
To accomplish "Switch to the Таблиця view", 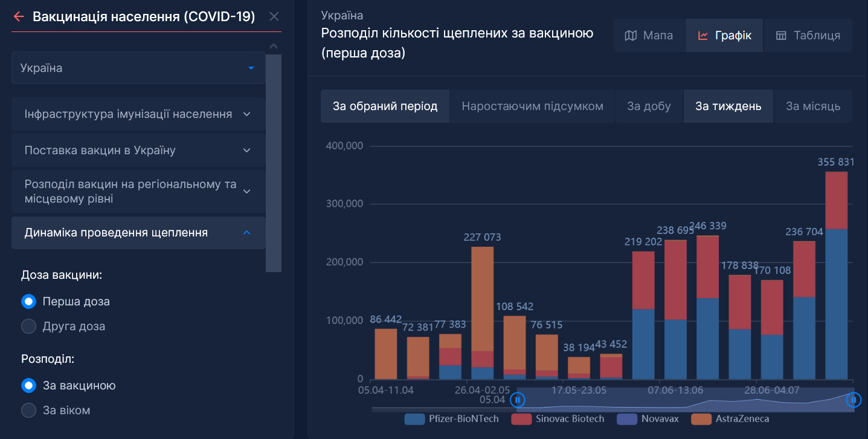I will [x=808, y=36].
